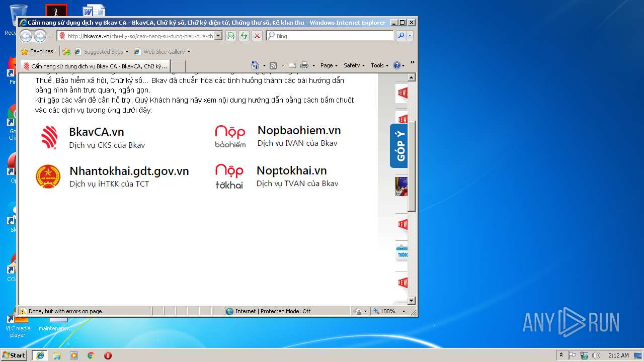The height and width of the screenshot is (362, 644).
Task: Open the Windows Start menu
Action: pyautogui.click(x=14, y=355)
